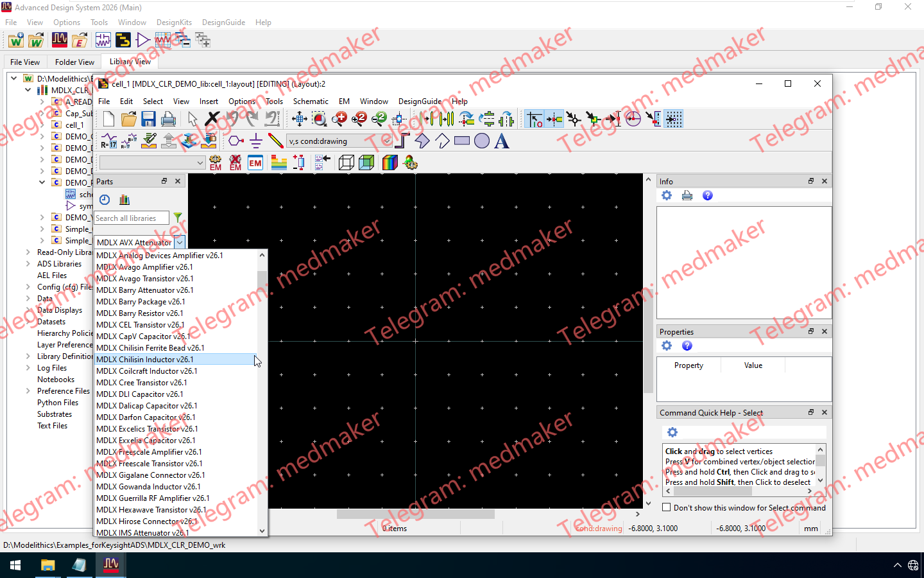This screenshot has height=578, width=924.
Task: Open the empty EM setup combo box
Action: tap(152, 162)
